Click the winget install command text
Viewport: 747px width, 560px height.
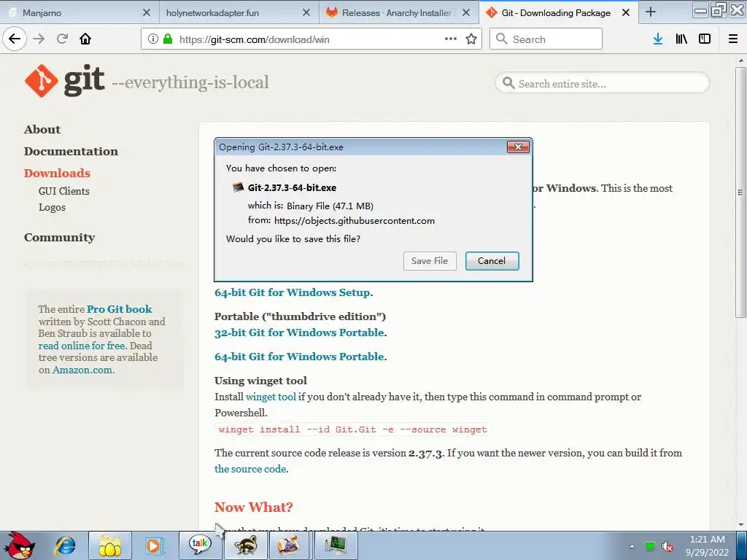[x=352, y=429]
